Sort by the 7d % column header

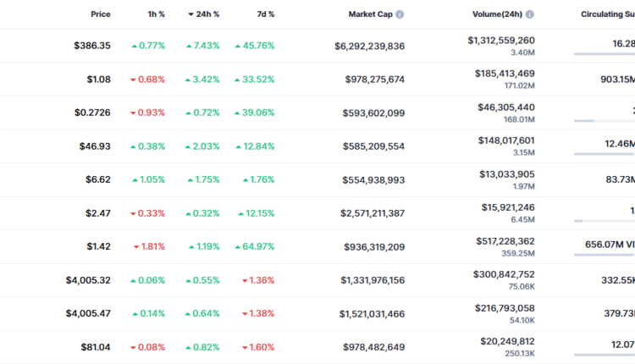coord(265,14)
